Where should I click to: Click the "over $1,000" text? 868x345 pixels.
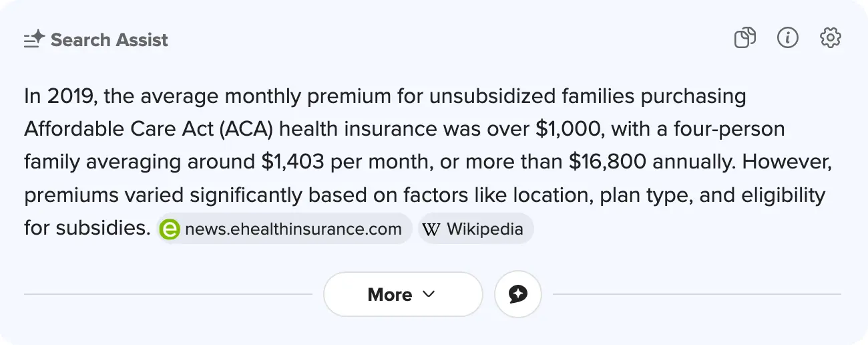(x=545, y=129)
